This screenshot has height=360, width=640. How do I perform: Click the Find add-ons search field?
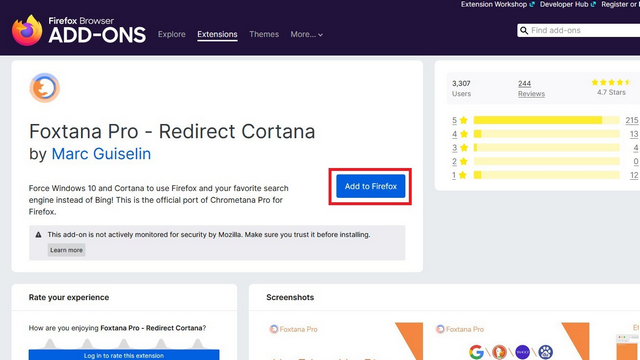(578, 31)
